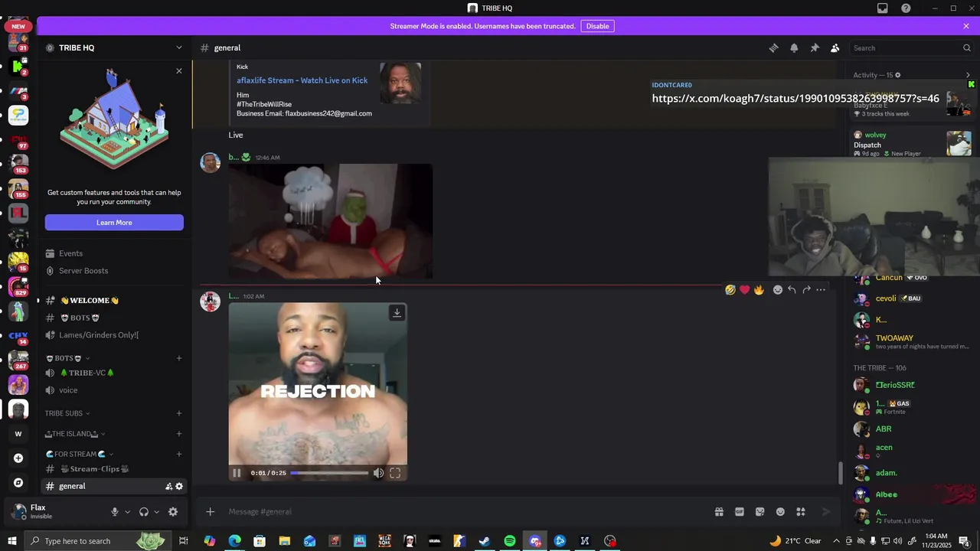Add channel to BOTS category
Image resolution: width=980 pixels, height=551 pixels.
pyautogui.click(x=179, y=358)
